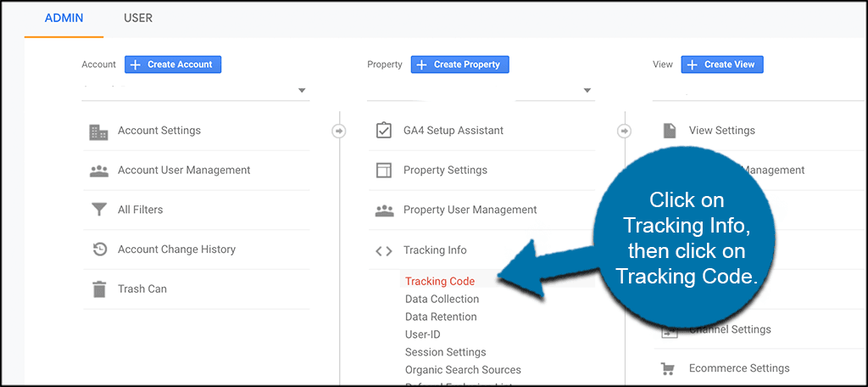
Task: Click the GA4 Setup Assistant checkmark icon
Action: pyautogui.click(x=384, y=131)
